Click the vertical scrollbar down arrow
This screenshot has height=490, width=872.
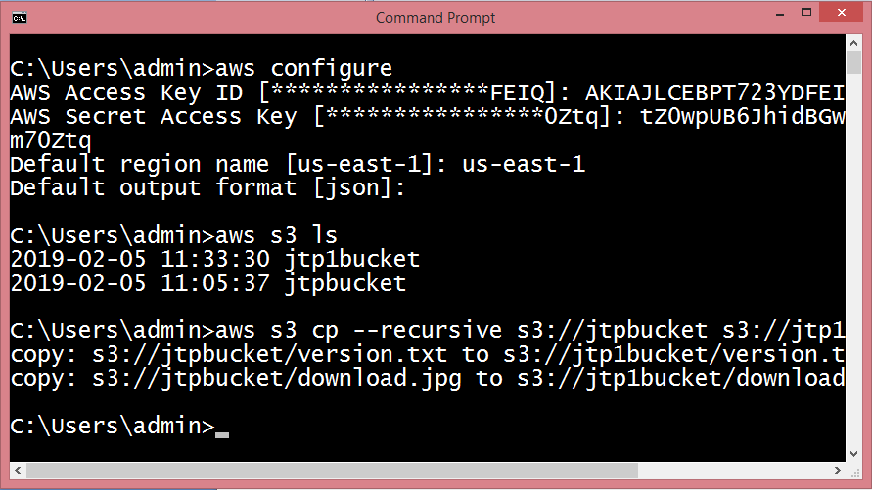coord(854,454)
